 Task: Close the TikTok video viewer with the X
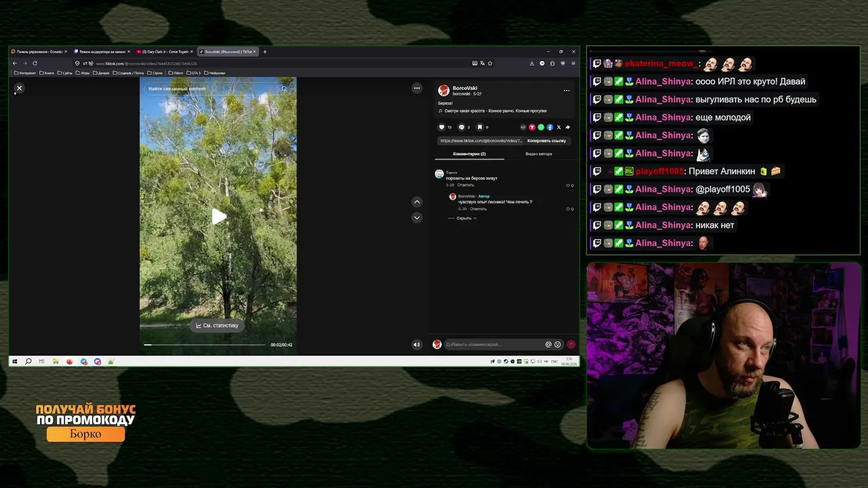click(19, 88)
